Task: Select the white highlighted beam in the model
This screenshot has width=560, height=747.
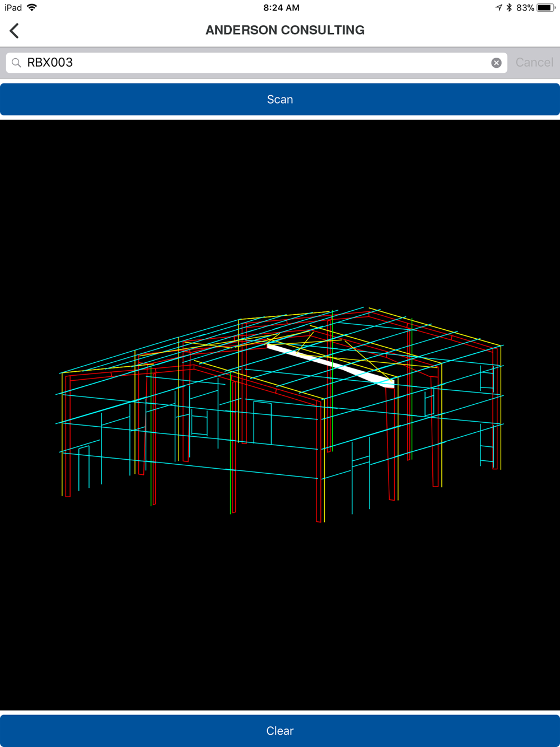Action: 330,365
